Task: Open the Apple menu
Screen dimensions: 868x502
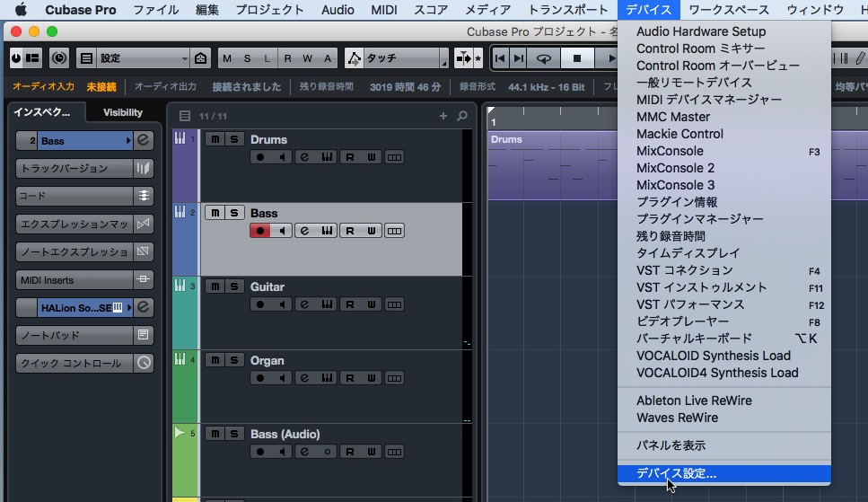Action: [21, 9]
